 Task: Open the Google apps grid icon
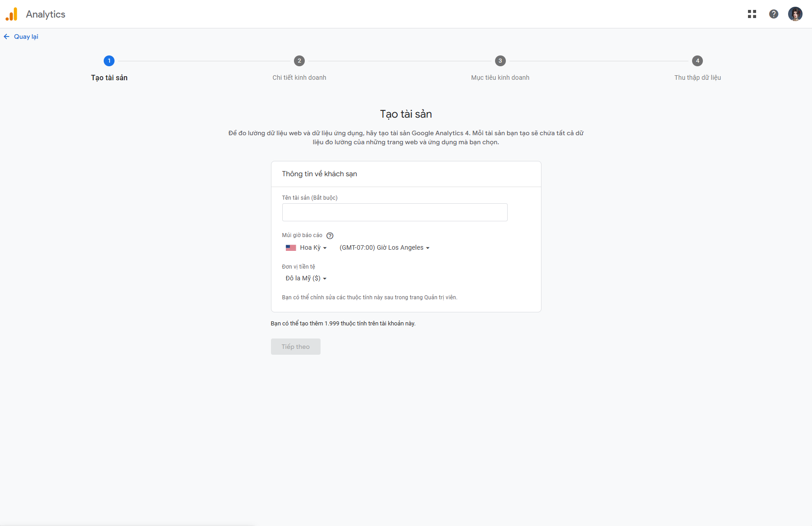pos(752,14)
